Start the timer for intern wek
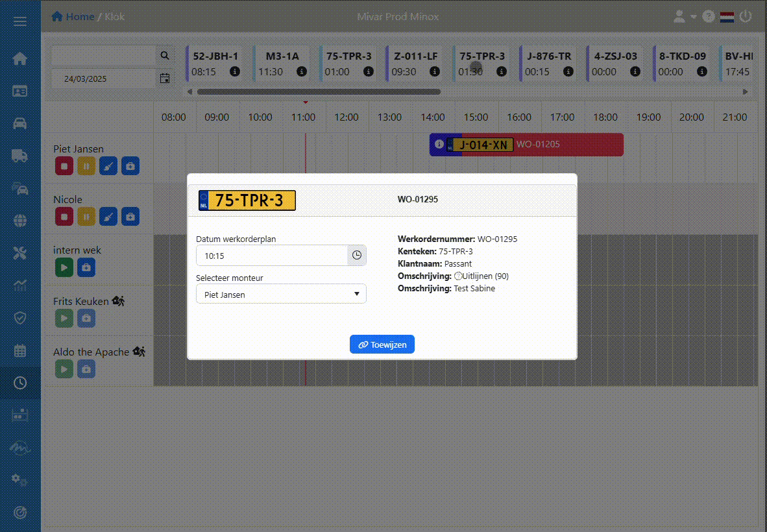Screen dimensions: 767x532 click(x=64, y=267)
